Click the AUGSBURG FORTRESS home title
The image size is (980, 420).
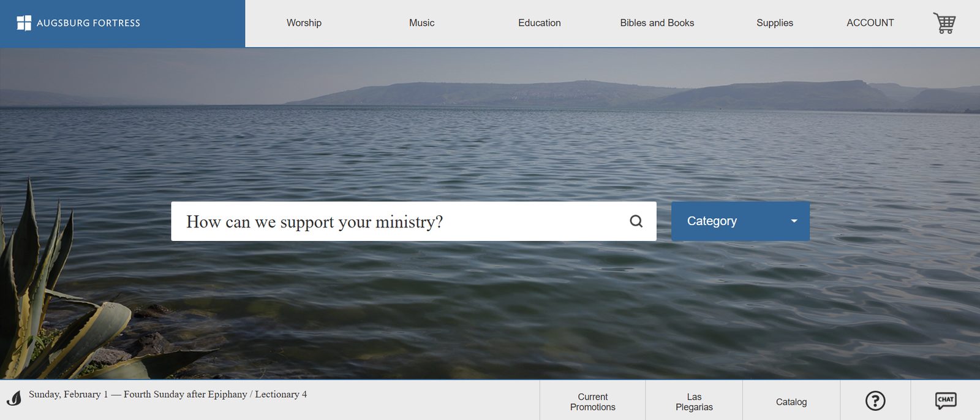click(x=88, y=23)
